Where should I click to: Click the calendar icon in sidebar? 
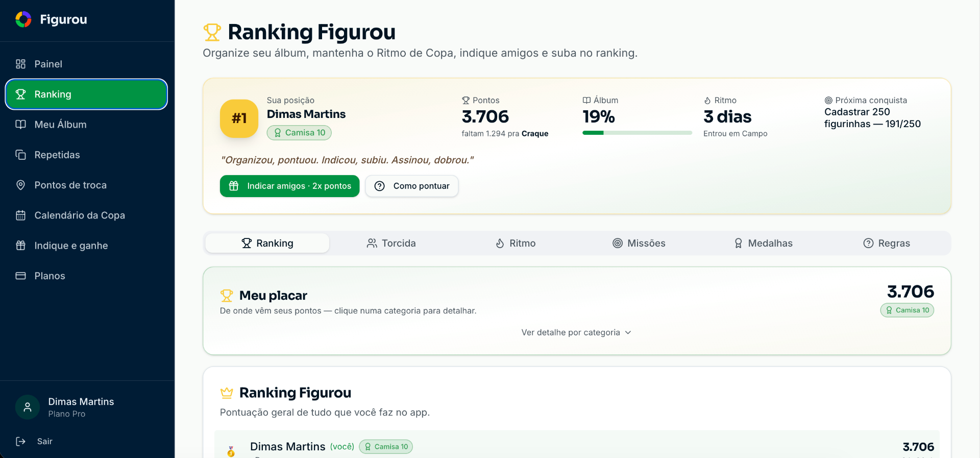pos(20,215)
